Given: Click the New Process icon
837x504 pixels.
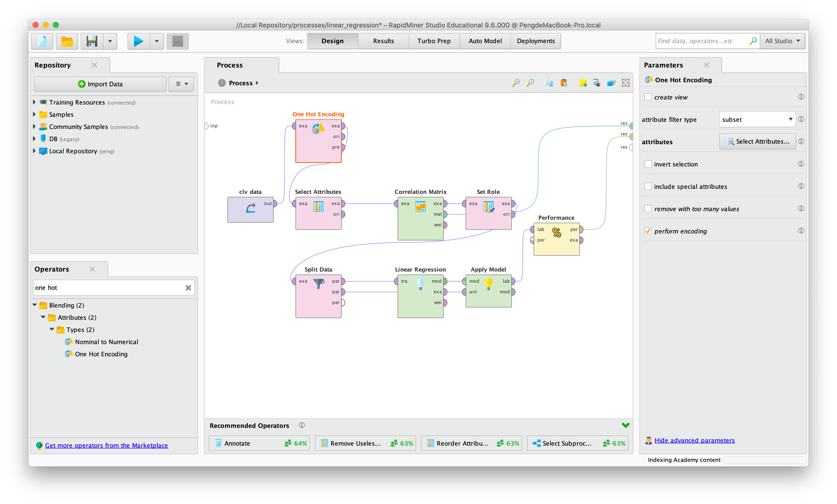Looking at the screenshot, I should click(42, 41).
